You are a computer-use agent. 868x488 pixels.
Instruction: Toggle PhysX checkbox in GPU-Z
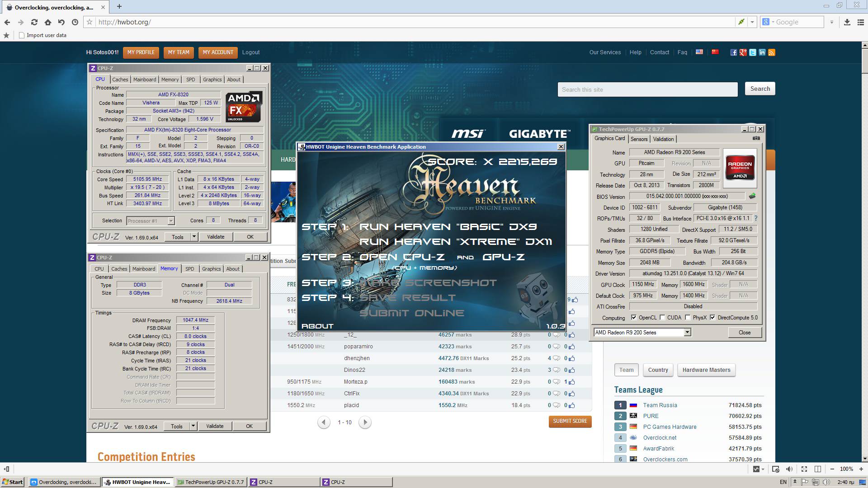click(688, 318)
